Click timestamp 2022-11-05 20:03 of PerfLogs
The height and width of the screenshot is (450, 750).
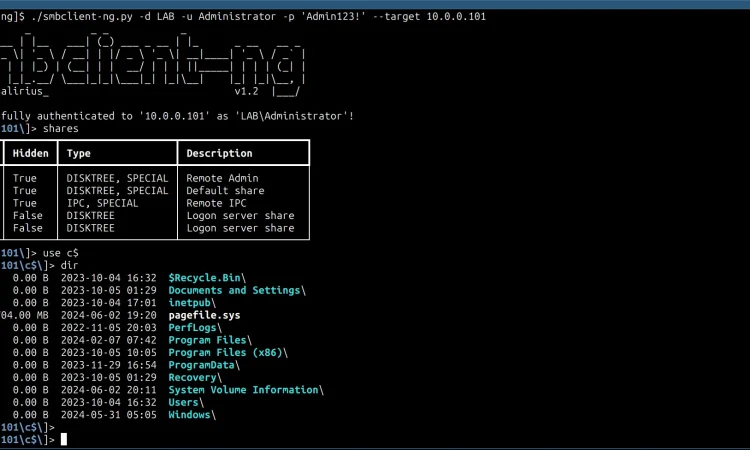point(109,328)
